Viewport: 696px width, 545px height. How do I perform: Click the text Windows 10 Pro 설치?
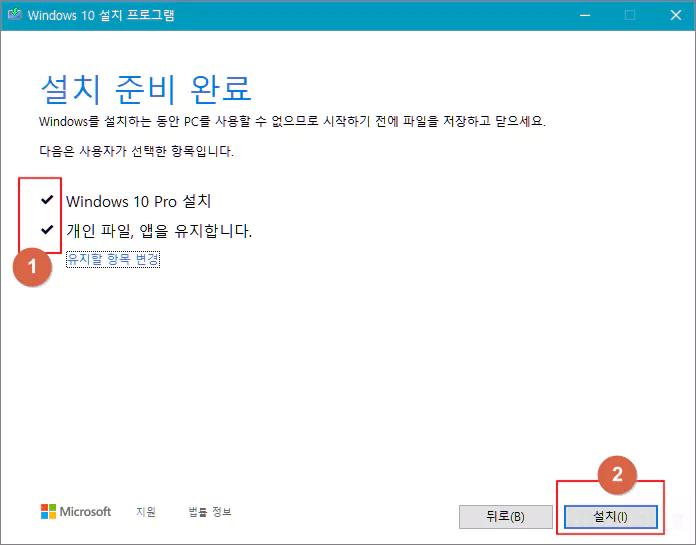138,201
